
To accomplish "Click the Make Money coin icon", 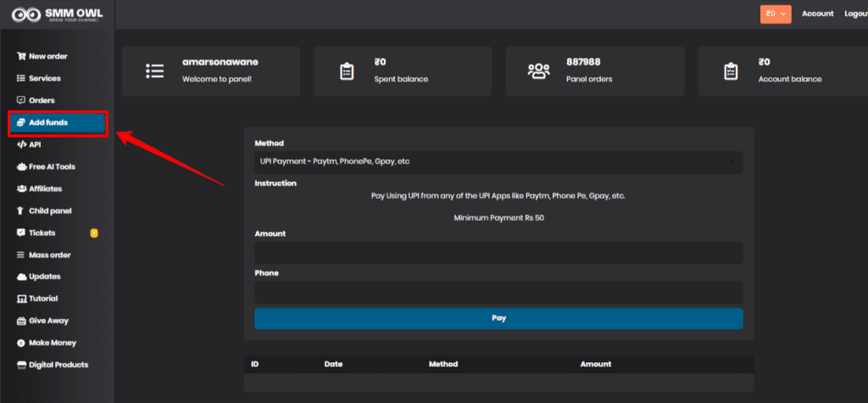I will point(21,343).
